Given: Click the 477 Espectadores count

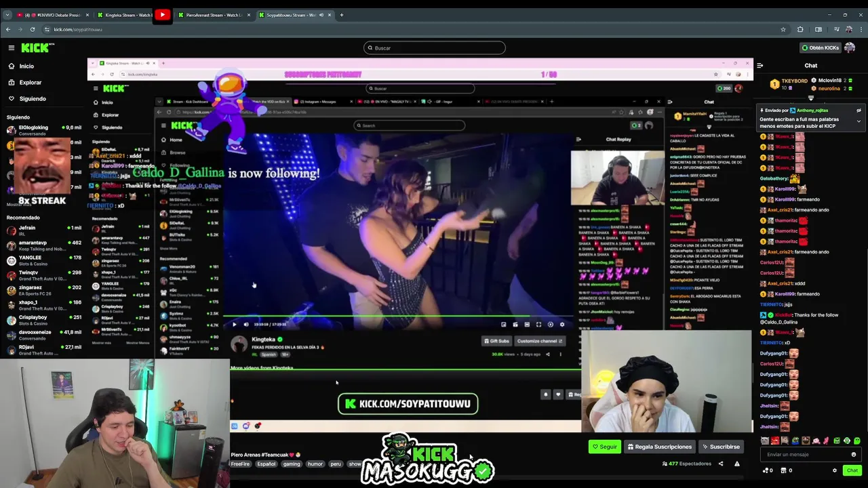Looking at the screenshot, I should pos(687,464).
